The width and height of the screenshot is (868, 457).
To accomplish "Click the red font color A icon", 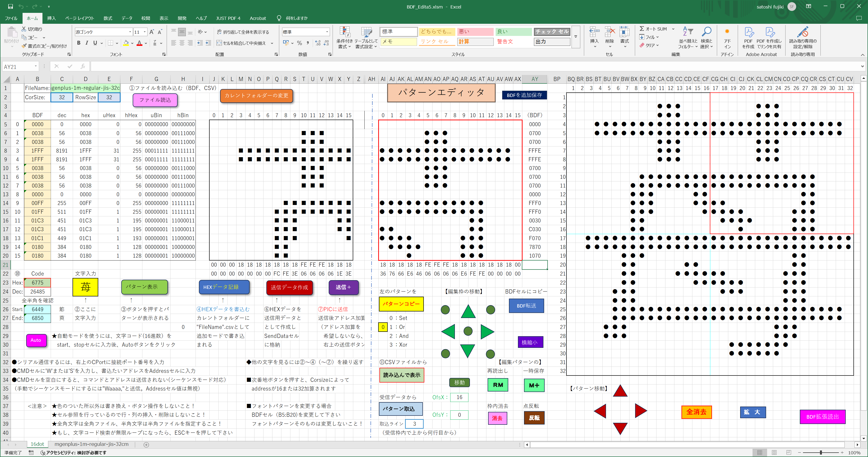I will click(x=139, y=43).
